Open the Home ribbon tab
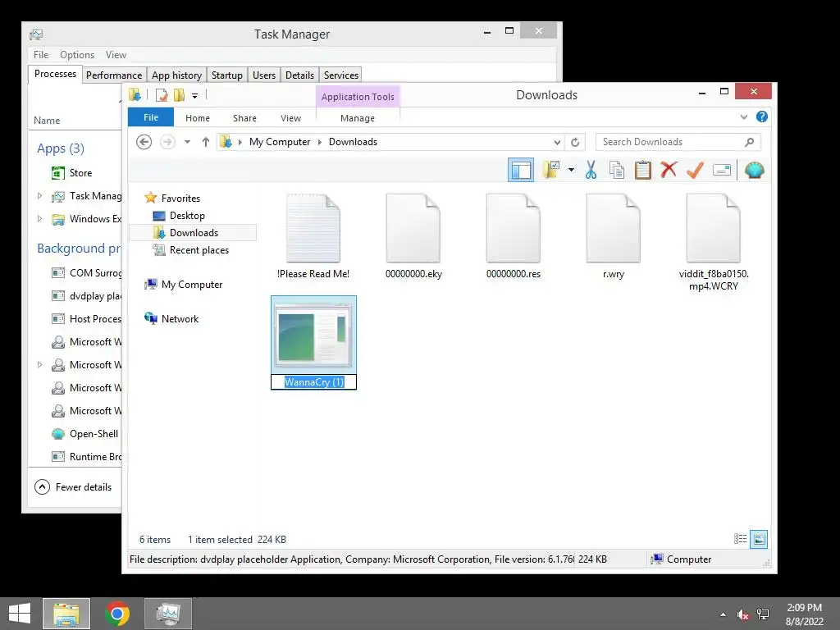840x630 pixels. click(198, 118)
